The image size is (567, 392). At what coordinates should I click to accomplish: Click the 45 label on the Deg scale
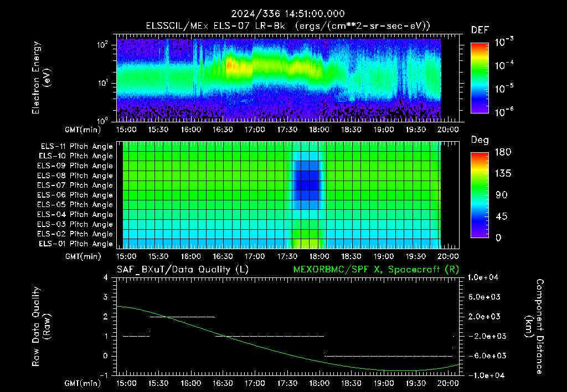[x=502, y=216]
